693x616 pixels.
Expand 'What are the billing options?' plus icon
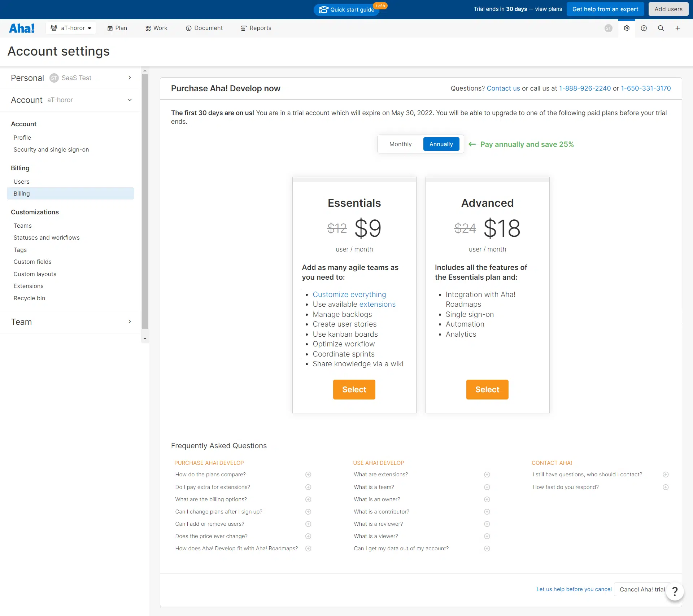point(308,499)
